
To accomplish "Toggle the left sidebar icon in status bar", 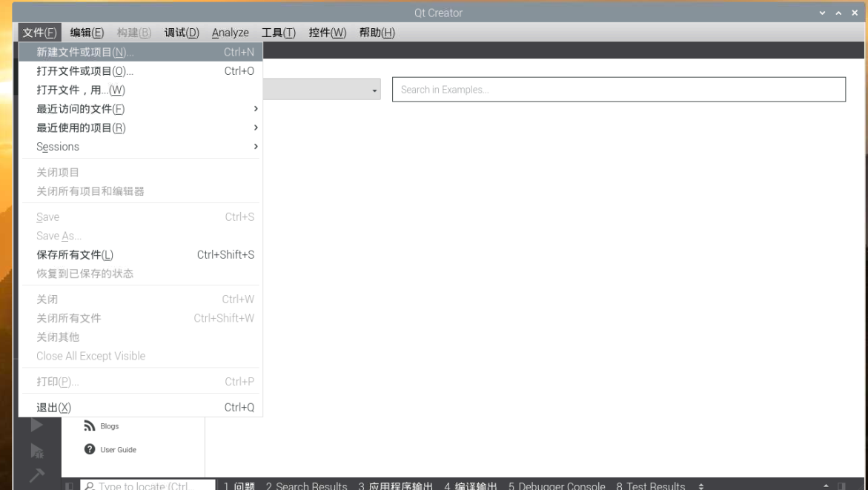I will [x=69, y=486].
